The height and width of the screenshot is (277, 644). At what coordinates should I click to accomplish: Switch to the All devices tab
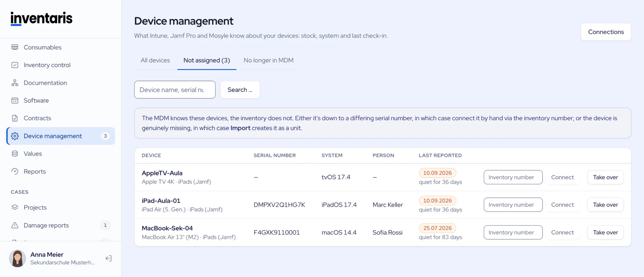155,60
